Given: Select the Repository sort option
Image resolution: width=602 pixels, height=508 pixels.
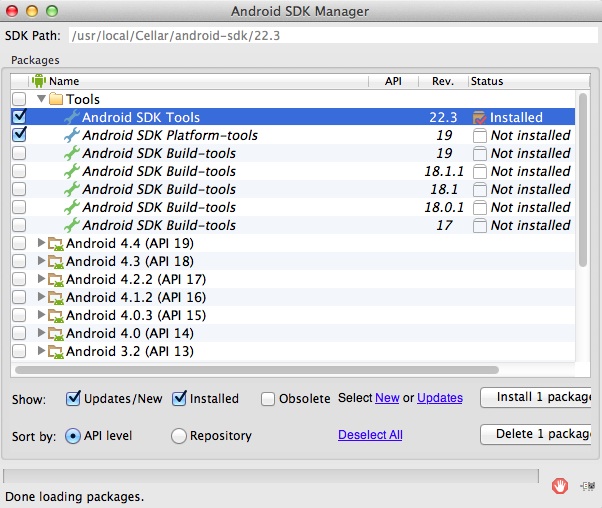Looking at the screenshot, I should pyautogui.click(x=179, y=436).
